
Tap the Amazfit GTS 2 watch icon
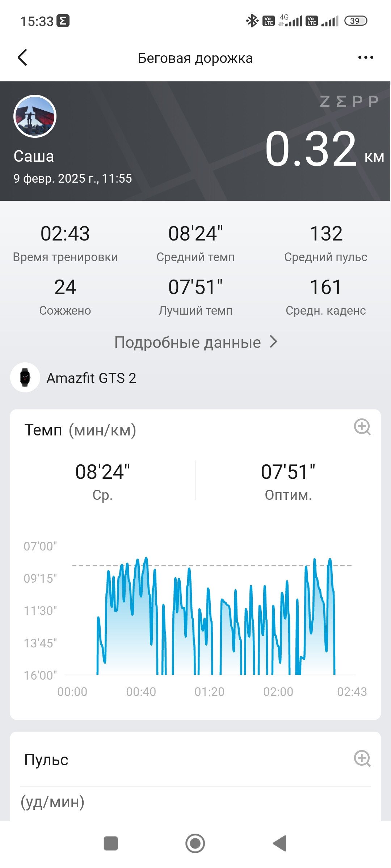(25, 378)
